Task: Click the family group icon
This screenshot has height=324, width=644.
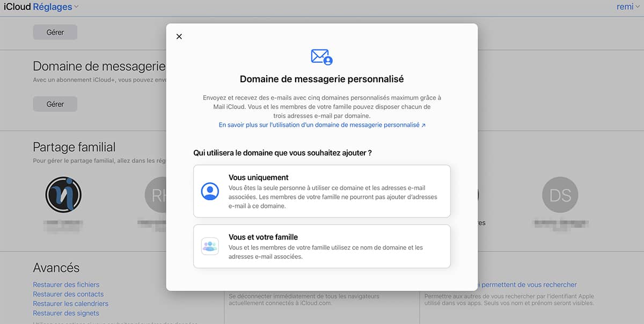Action: (x=210, y=246)
